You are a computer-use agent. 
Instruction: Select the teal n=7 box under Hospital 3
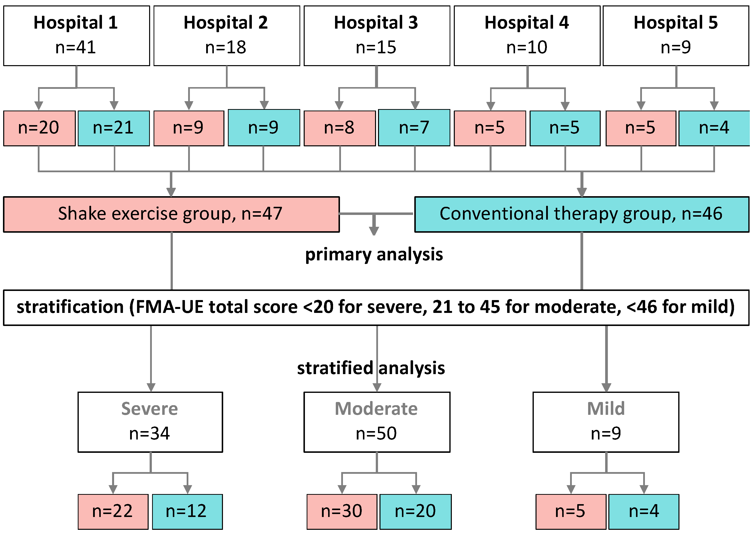(x=414, y=128)
